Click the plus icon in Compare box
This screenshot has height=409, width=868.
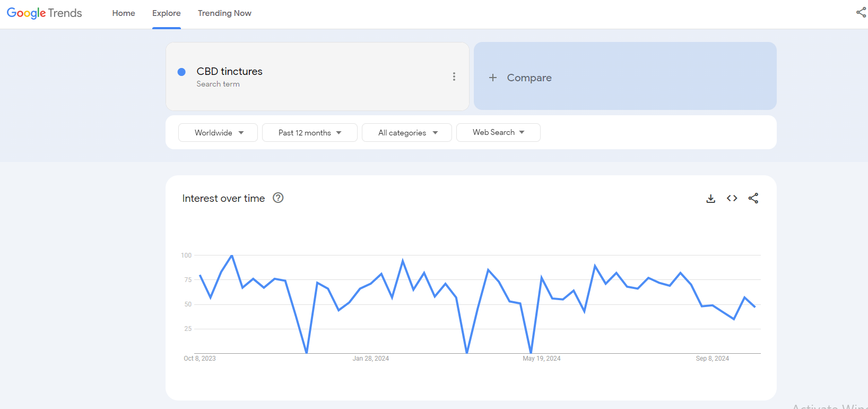tap(493, 78)
